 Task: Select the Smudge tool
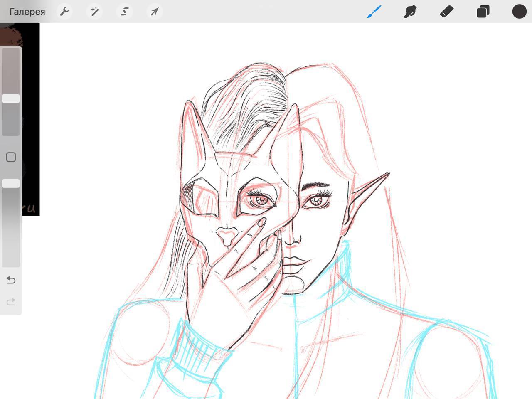click(410, 12)
